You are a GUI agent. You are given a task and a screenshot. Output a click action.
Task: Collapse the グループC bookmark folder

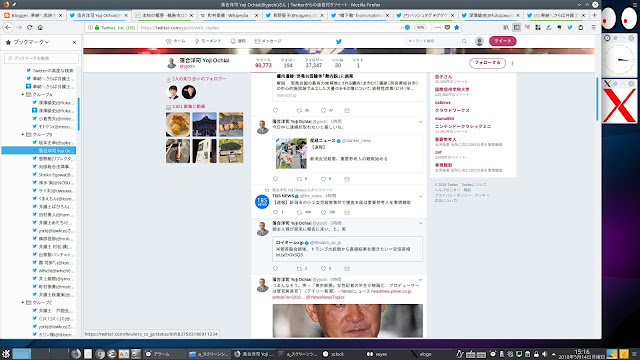[x=23, y=302]
